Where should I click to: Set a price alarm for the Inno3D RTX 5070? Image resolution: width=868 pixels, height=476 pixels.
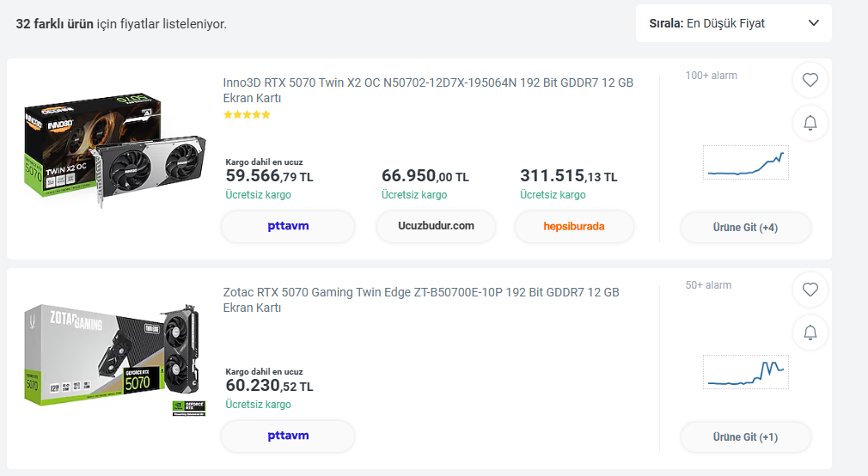point(810,122)
